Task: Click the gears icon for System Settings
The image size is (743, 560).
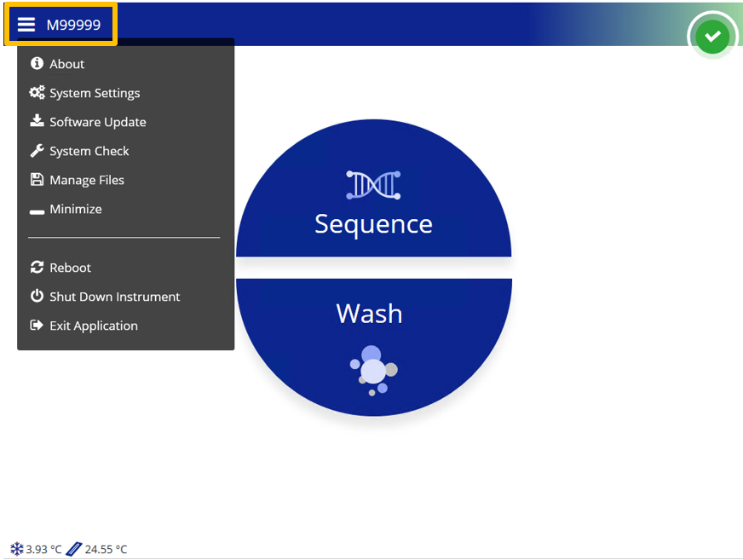Action: click(x=36, y=92)
